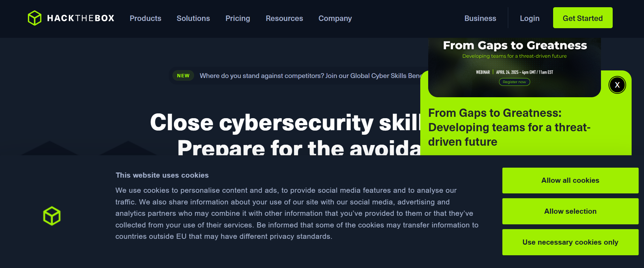644x268 pixels.
Task: Open the Products navigation menu
Action: pyautogui.click(x=145, y=18)
